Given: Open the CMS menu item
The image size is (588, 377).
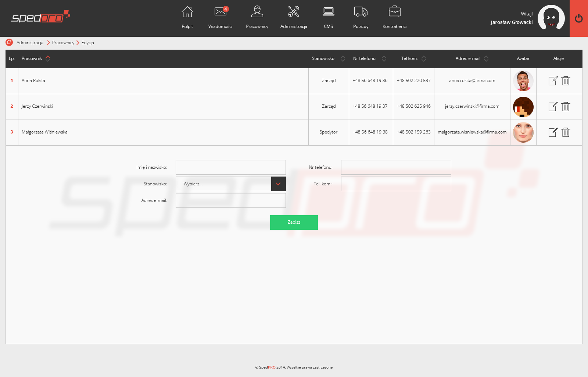Looking at the screenshot, I should 329,17.
